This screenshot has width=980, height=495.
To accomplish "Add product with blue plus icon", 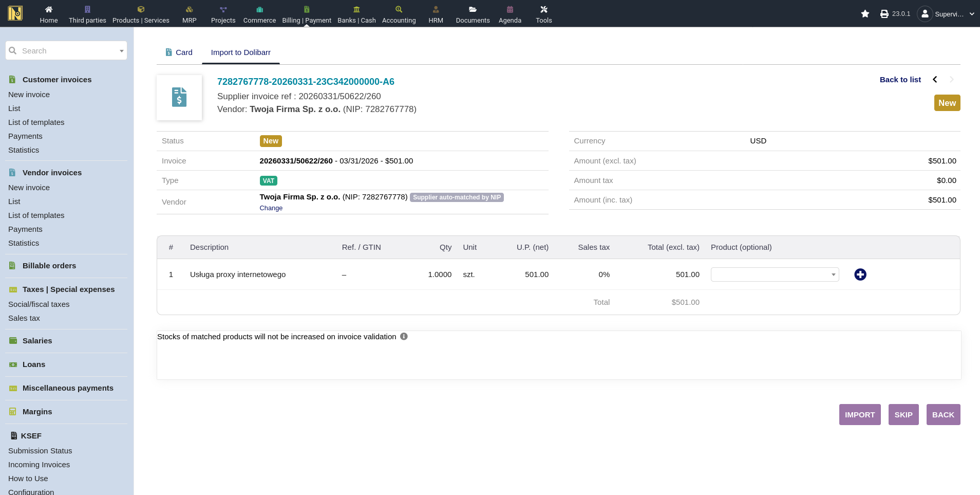I will point(860,274).
